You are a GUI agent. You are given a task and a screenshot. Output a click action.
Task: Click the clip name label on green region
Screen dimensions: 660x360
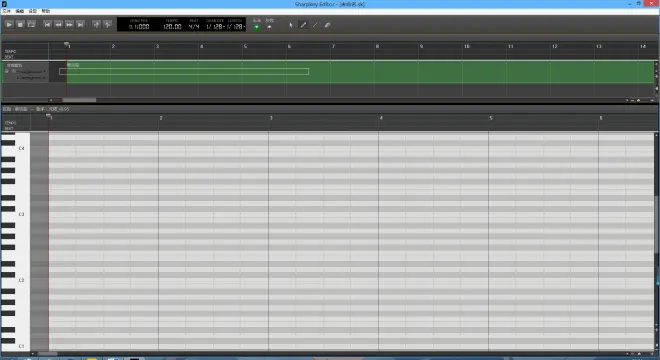(73, 65)
